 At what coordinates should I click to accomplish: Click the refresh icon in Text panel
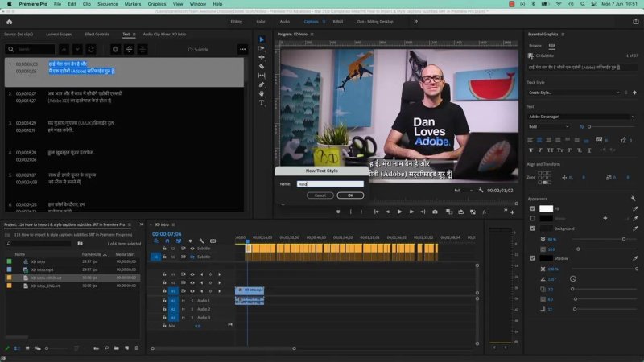click(91, 49)
